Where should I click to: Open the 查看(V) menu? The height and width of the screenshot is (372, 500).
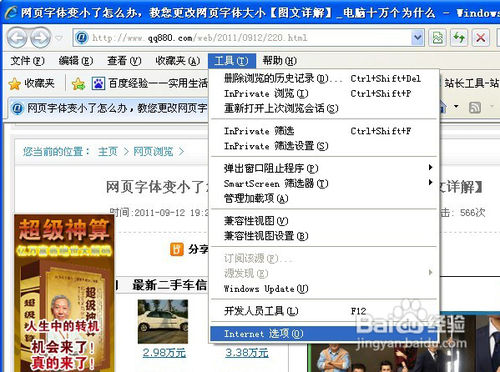[x=124, y=61]
